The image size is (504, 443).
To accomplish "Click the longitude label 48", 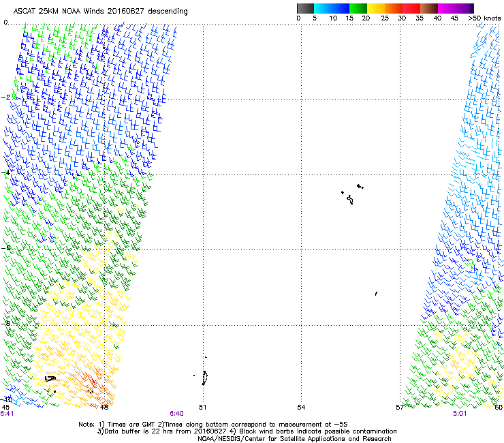I will (x=104, y=408).
